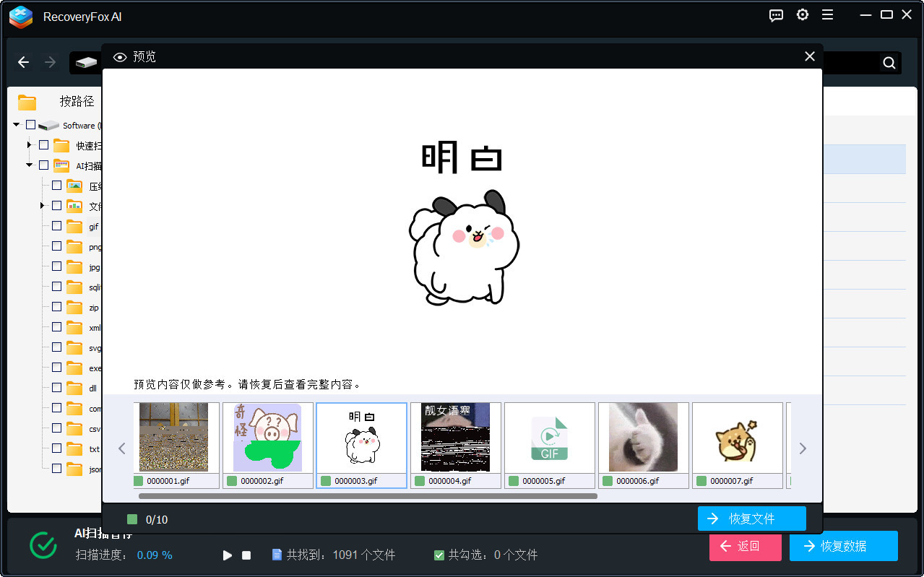924x577 pixels.
Task: Select the 0000007.gif dog thumbnail
Action: [737, 438]
